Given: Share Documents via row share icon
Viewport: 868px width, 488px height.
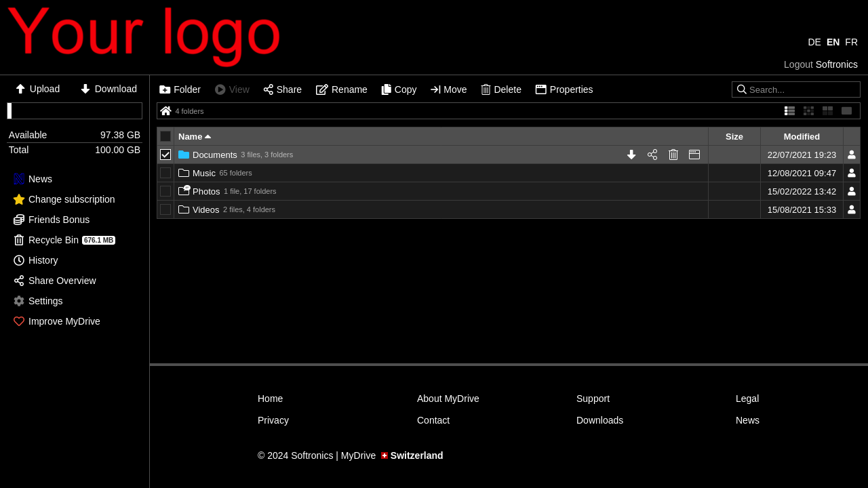Looking at the screenshot, I should point(652,155).
